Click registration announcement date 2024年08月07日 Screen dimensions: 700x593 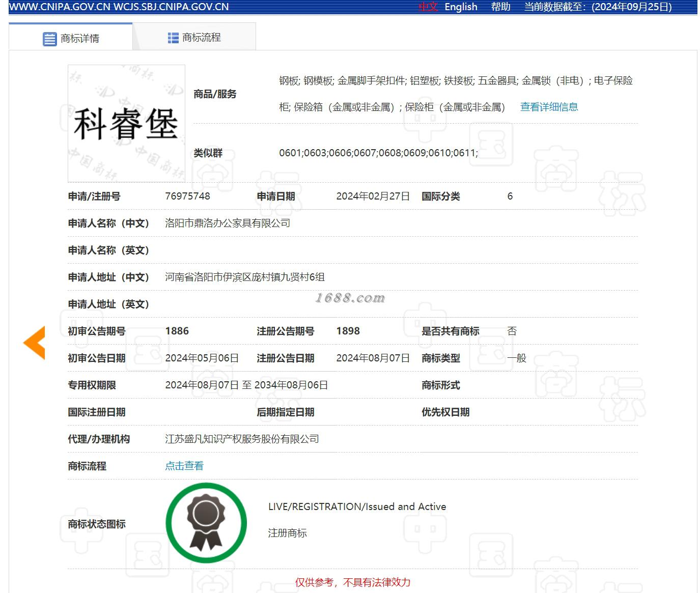tap(373, 358)
